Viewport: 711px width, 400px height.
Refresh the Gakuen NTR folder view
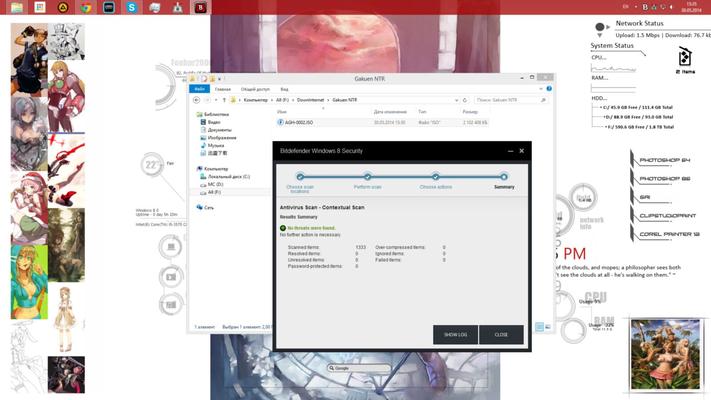coord(465,100)
